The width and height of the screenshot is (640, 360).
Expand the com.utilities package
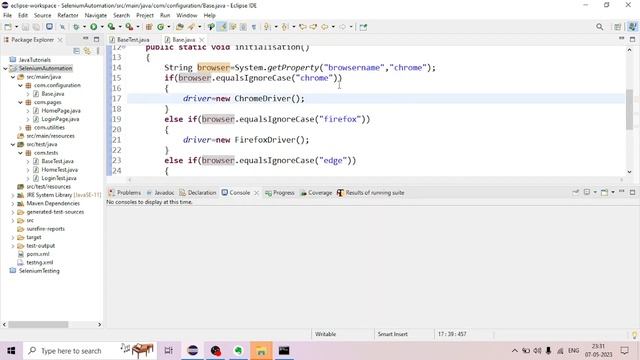tap(20, 128)
